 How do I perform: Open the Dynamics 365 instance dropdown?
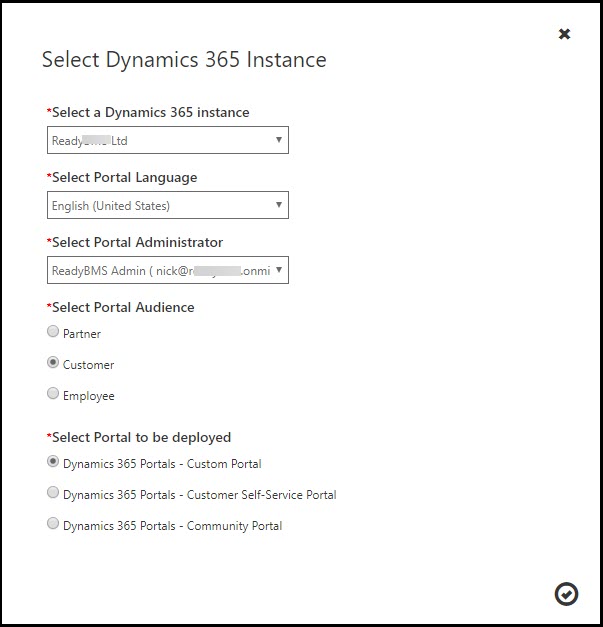[x=168, y=140]
